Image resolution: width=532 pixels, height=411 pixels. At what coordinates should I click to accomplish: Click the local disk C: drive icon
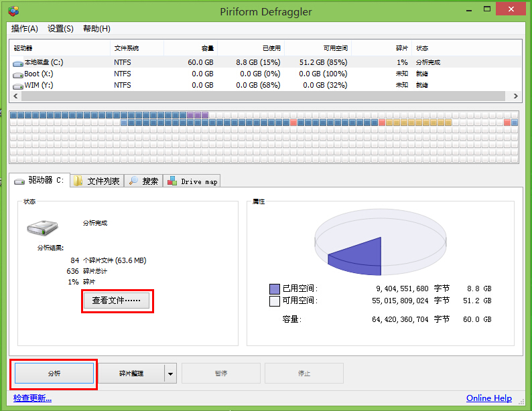pyautogui.click(x=18, y=63)
